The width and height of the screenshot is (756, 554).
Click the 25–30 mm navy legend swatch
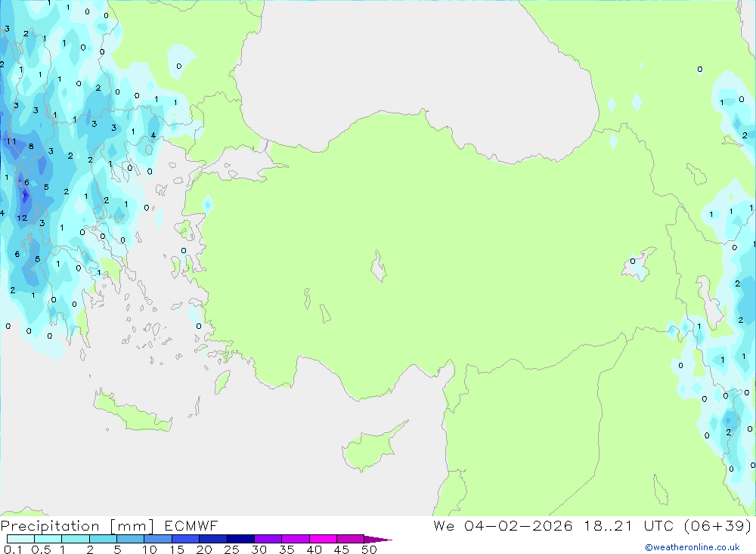point(240,539)
